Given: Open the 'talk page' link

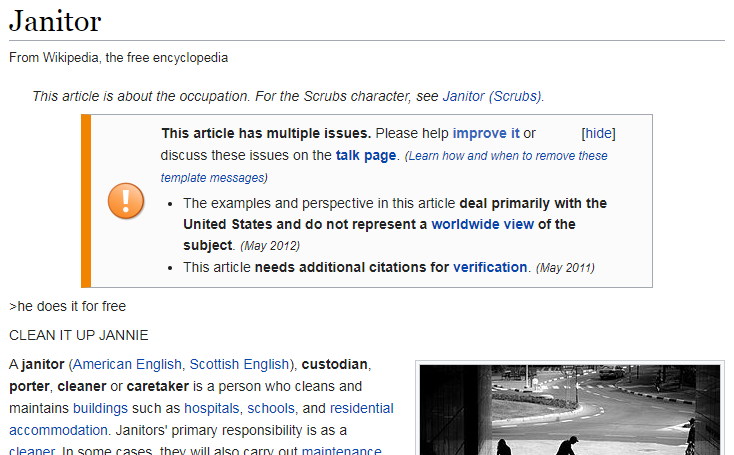Looking at the screenshot, I should pos(366,155).
